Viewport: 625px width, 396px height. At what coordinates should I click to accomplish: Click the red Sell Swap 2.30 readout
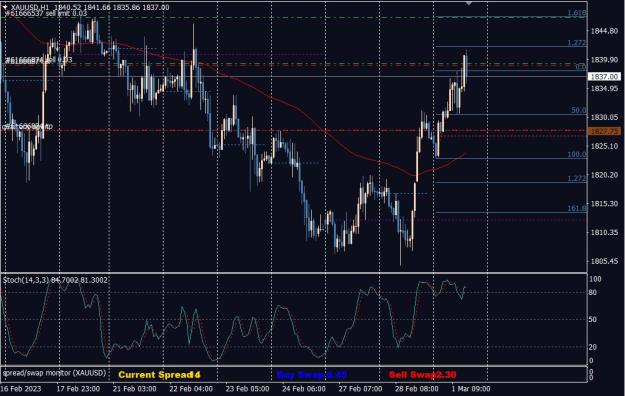click(423, 375)
